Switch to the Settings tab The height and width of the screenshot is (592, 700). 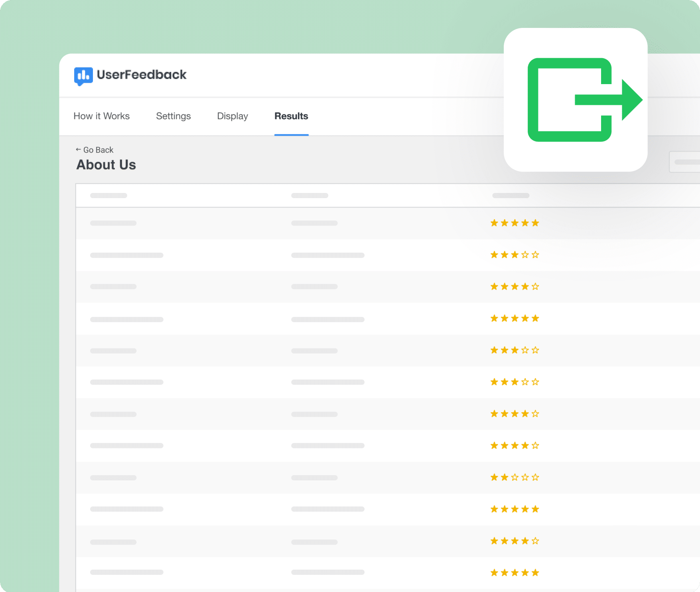(x=173, y=116)
